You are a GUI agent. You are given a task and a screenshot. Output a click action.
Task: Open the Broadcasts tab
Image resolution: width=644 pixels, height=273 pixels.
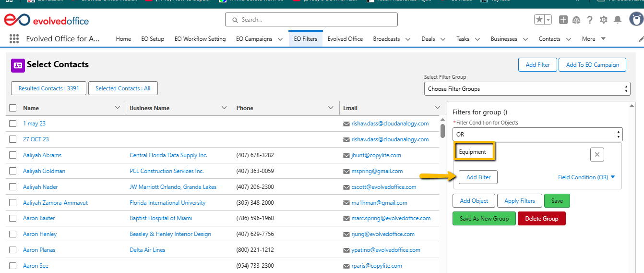point(386,39)
